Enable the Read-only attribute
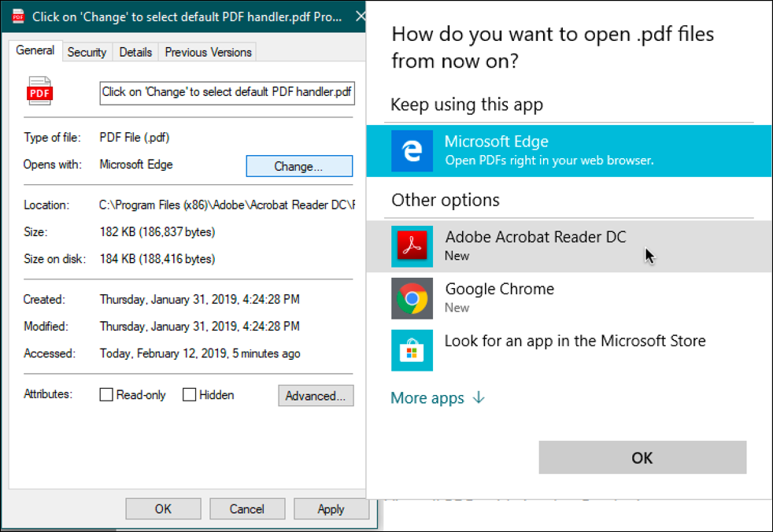773x532 pixels. [x=106, y=394]
